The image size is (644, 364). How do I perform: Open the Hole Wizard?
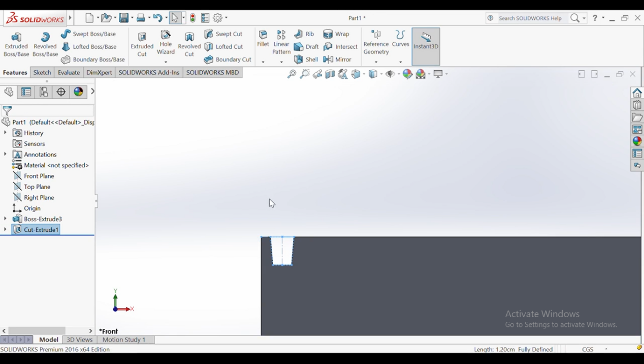click(x=166, y=43)
